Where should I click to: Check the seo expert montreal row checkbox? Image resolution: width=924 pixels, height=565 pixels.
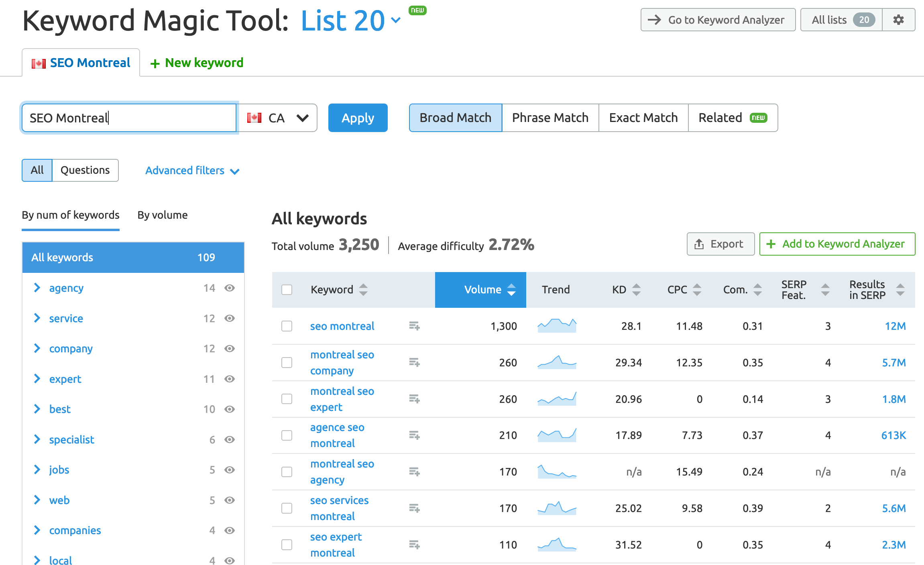click(287, 545)
